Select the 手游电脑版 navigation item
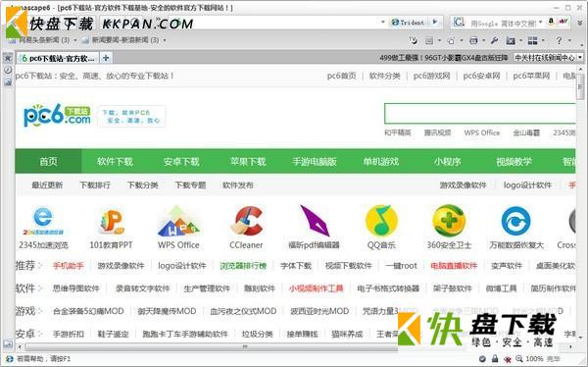588x367 pixels. pyautogui.click(x=315, y=162)
